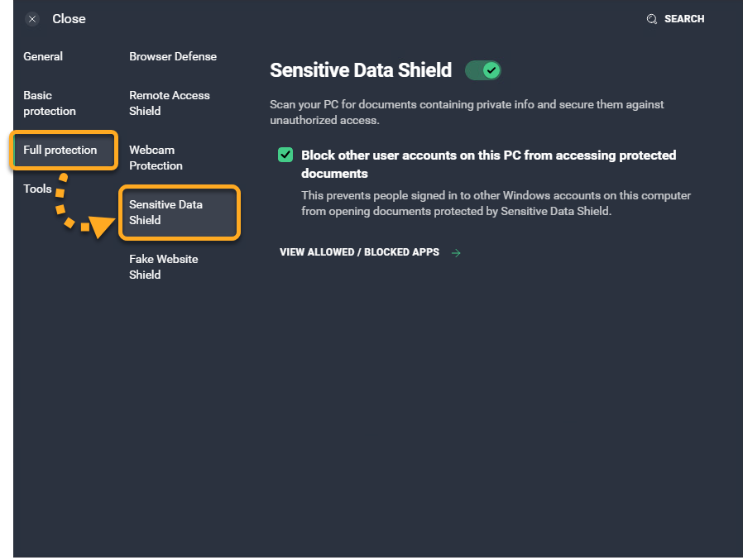This screenshot has width=743, height=560.
Task: Click the arrow next to View Allowed / Blocked Apps
Action: point(456,252)
